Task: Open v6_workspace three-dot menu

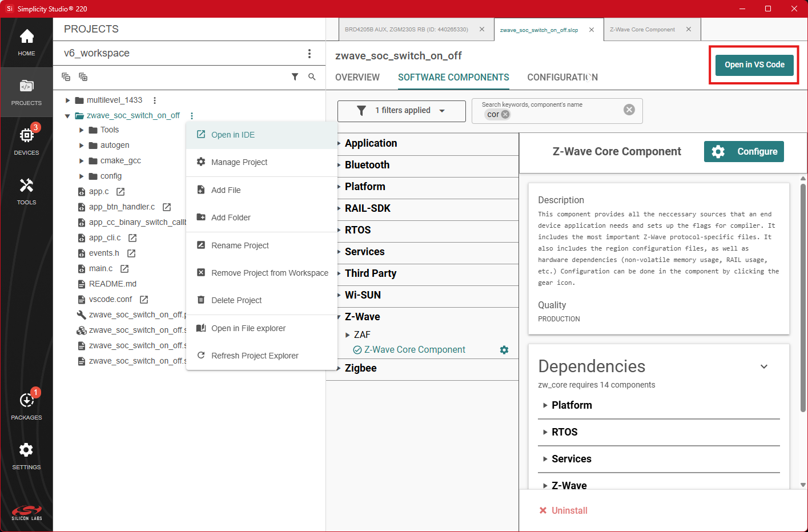Action: (309, 54)
